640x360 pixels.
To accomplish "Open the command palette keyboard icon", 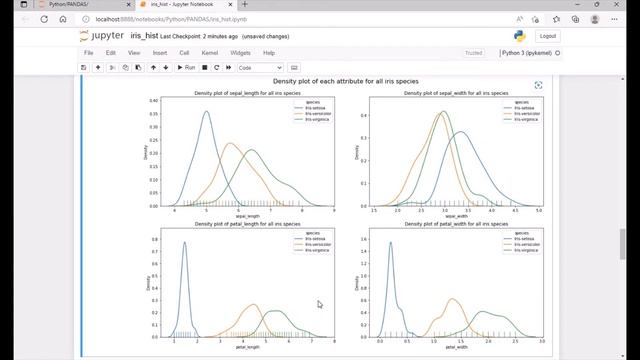I will coord(294,68).
